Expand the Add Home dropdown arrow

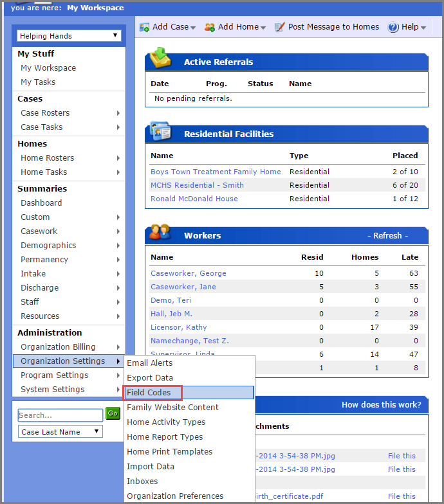click(x=263, y=28)
